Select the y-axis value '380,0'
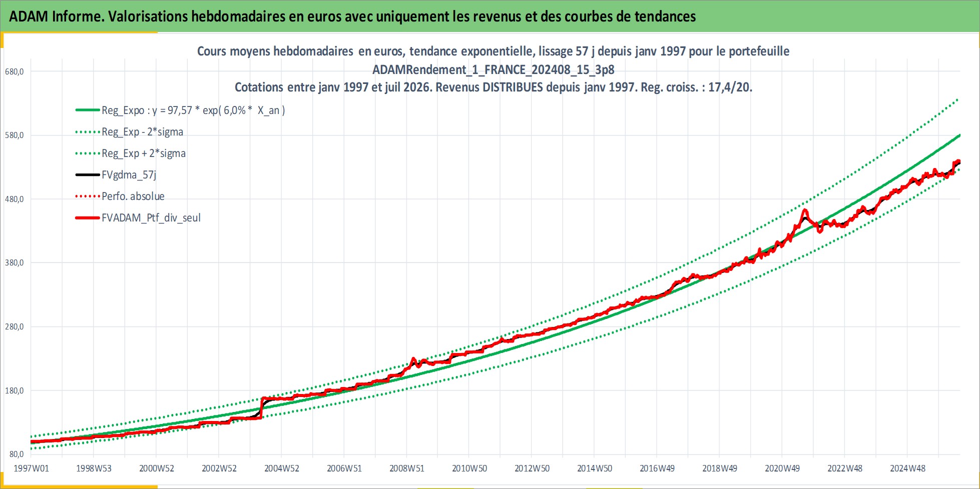 coord(14,263)
